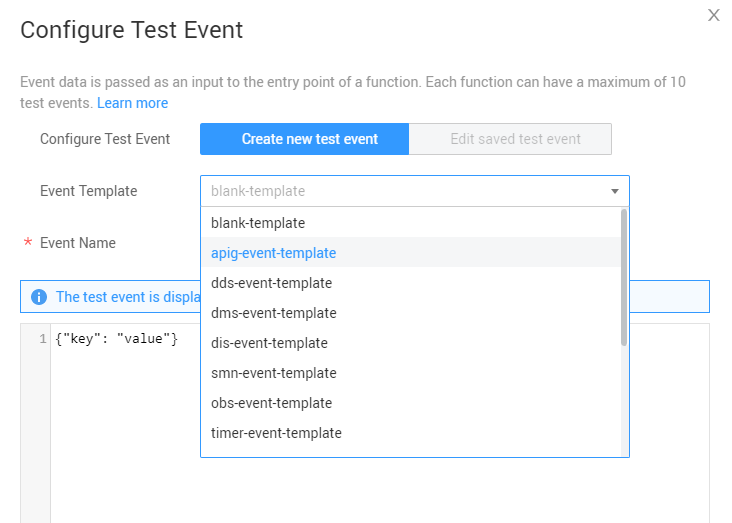The height and width of the screenshot is (523, 732).
Task: Click the Event Template input field
Action: (400, 191)
